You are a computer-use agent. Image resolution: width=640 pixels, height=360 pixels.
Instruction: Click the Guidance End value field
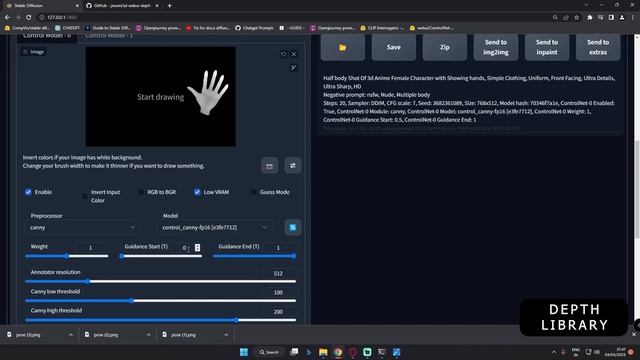279,247
